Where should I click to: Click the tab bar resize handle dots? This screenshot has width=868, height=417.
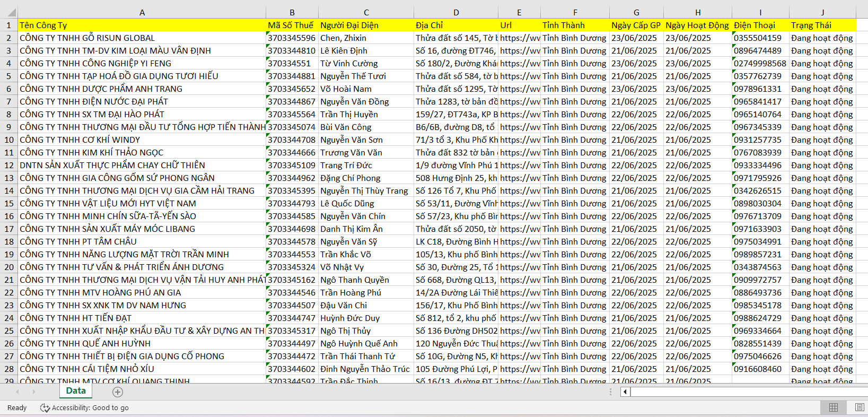point(610,392)
